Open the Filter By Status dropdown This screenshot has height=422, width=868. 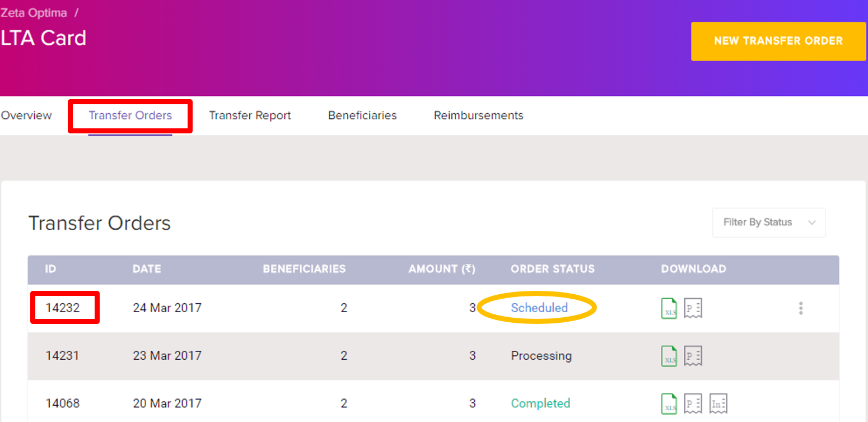769,222
